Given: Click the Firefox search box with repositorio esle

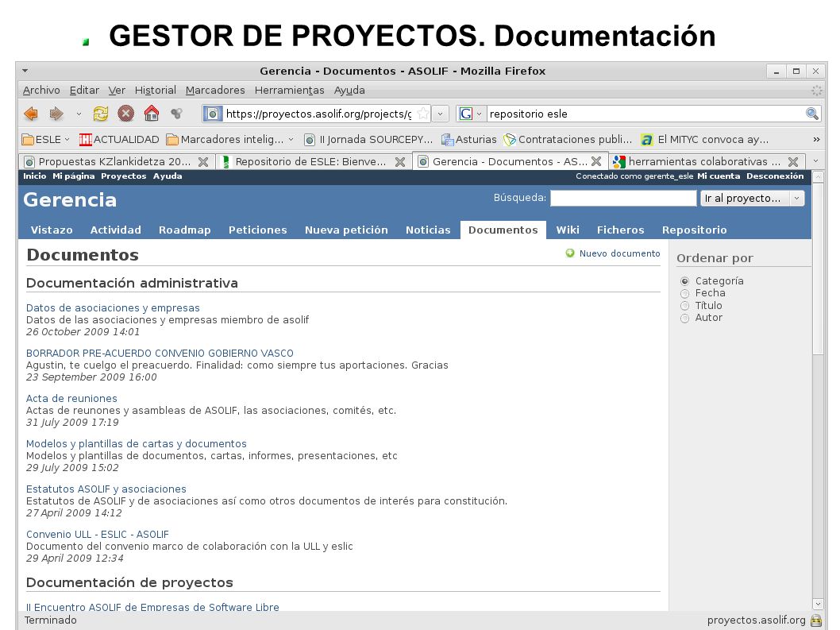Looking at the screenshot, I should [x=645, y=114].
